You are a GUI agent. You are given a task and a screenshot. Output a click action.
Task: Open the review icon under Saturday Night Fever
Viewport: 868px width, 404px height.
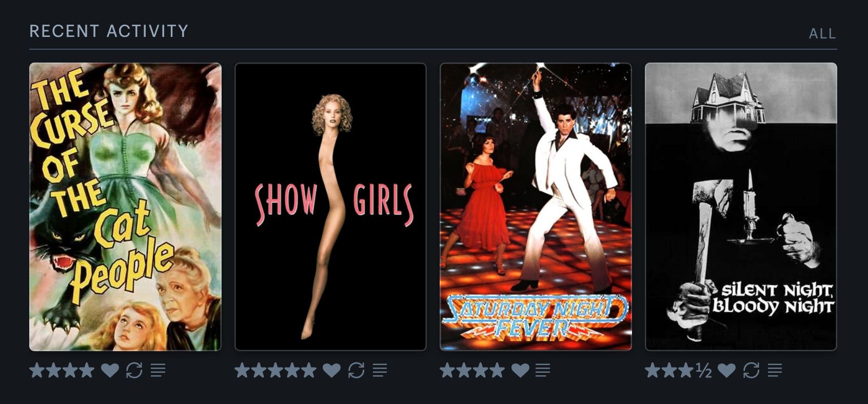pos(543,370)
